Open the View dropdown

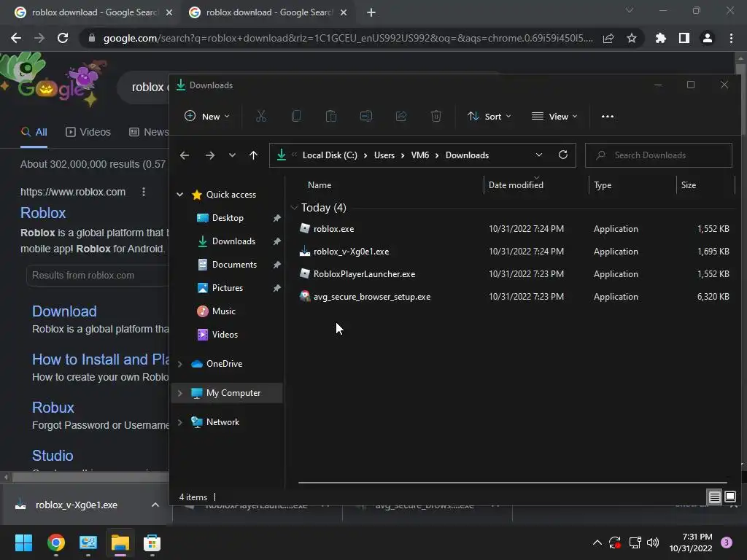coord(554,116)
